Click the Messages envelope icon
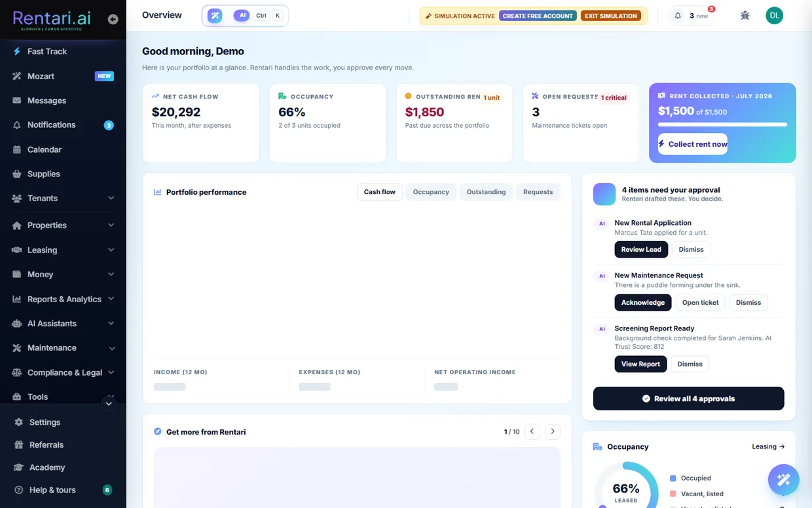Screen dimensions: 812x508 [x=17, y=100]
